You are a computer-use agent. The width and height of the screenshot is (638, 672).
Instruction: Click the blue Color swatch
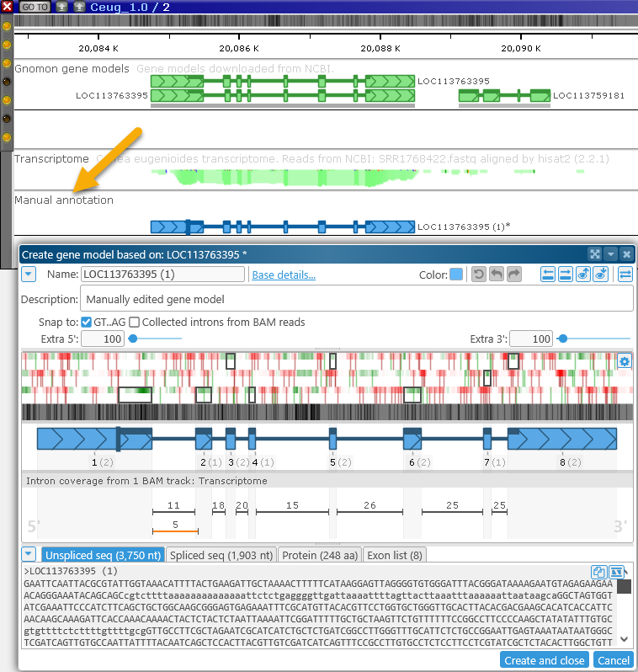click(455, 275)
